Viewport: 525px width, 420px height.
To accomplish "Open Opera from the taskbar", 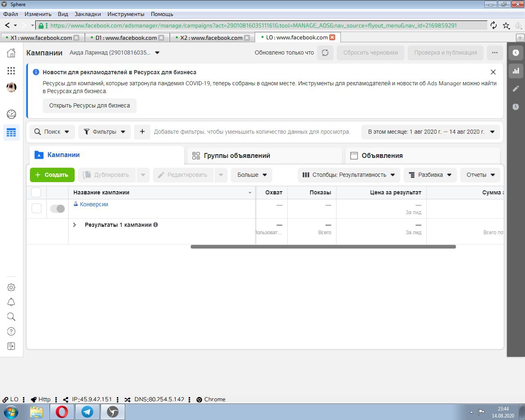I will point(62,411).
